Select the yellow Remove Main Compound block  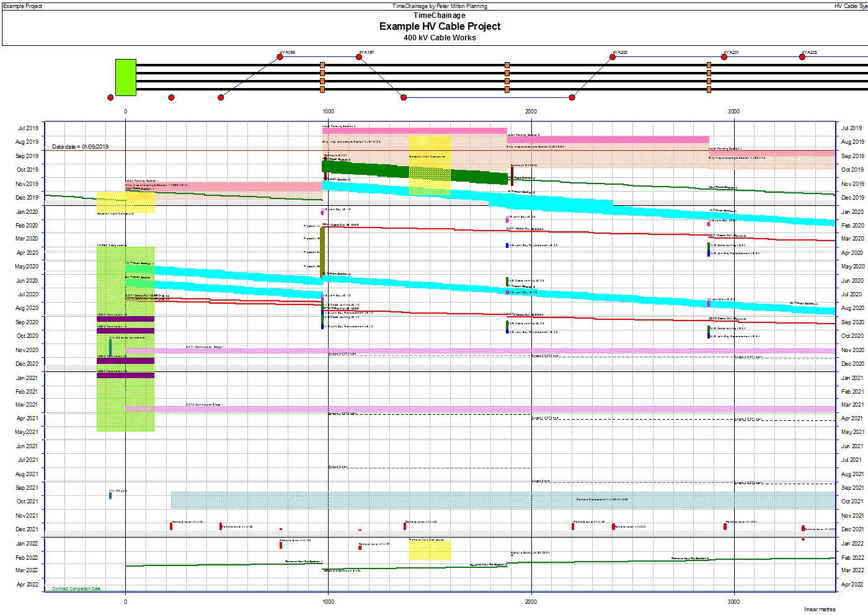pos(430,551)
